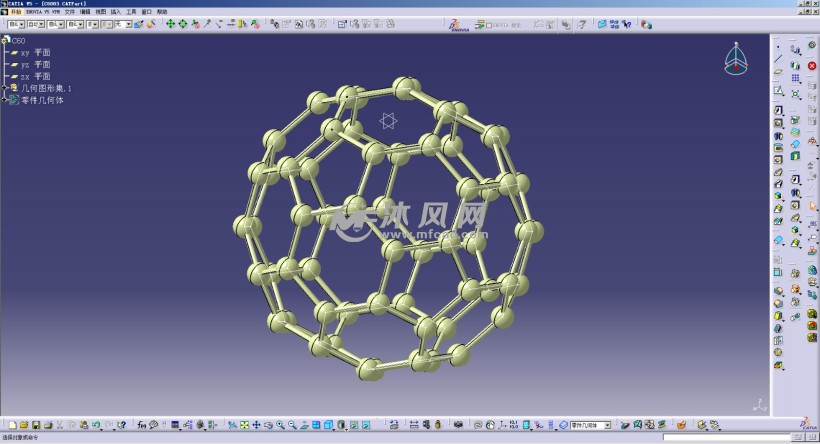The height and width of the screenshot is (444, 820).
Task: Click the Cut scissors icon
Action: tap(60, 425)
